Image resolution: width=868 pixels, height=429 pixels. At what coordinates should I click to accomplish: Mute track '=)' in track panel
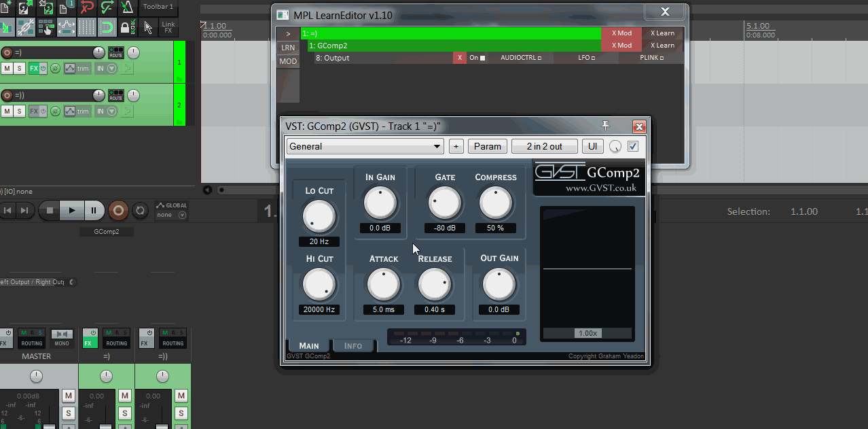(x=7, y=69)
